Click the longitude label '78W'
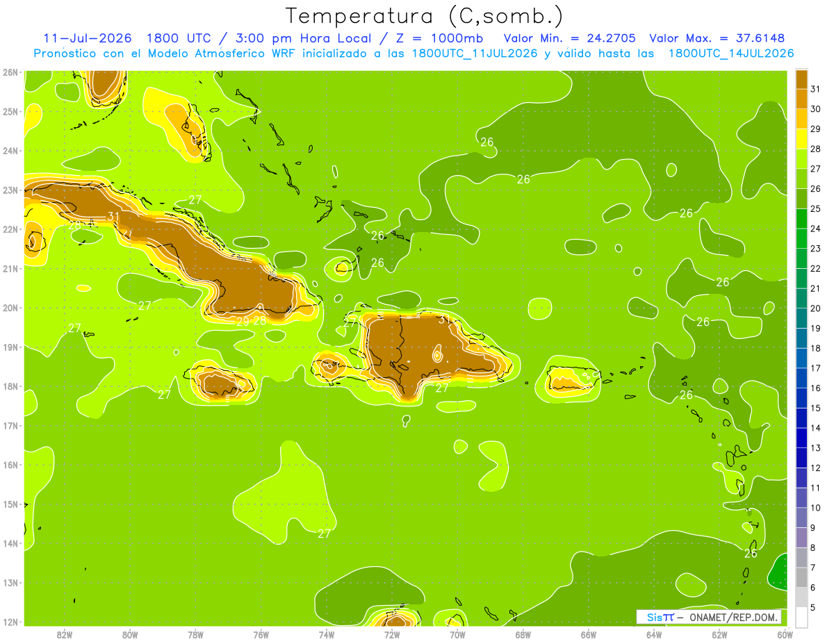 [x=195, y=634]
